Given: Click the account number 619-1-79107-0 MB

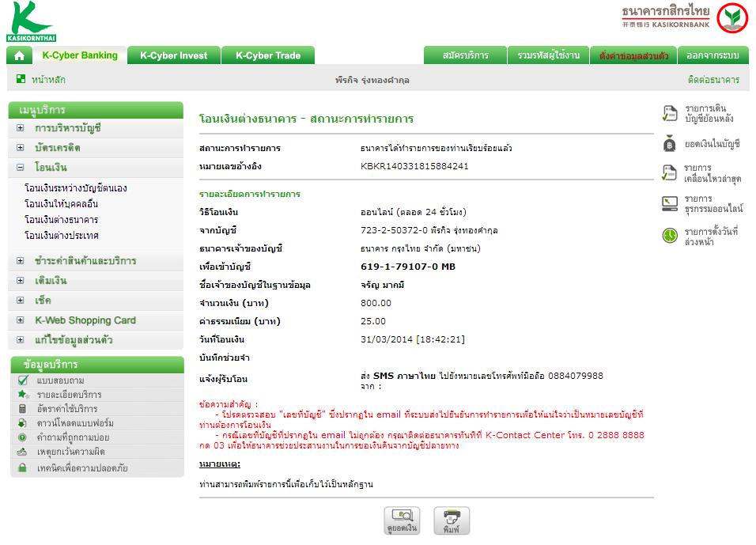Looking at the screenshot, I should coord(408,267).
